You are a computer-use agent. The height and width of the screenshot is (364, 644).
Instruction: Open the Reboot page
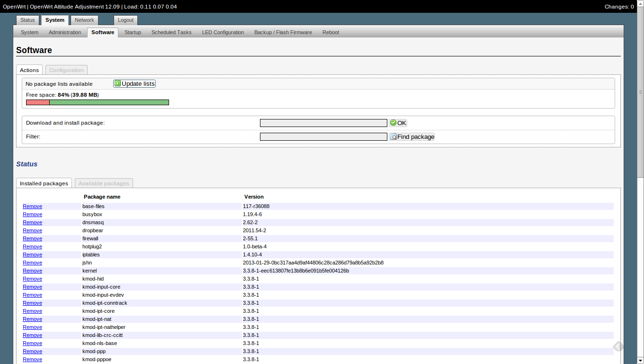331,32
